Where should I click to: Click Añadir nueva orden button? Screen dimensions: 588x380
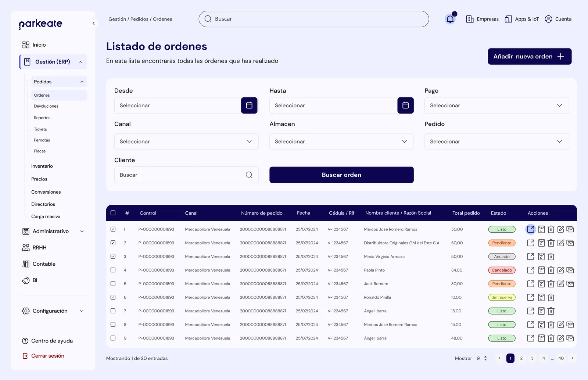(x=530, y=56)
